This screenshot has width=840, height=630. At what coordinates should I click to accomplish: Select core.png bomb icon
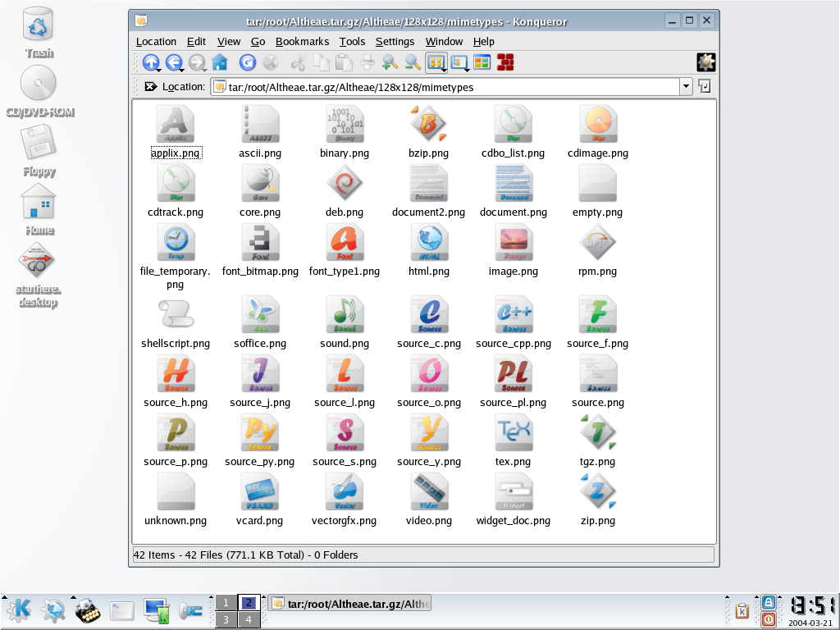[x=260, y=183]
